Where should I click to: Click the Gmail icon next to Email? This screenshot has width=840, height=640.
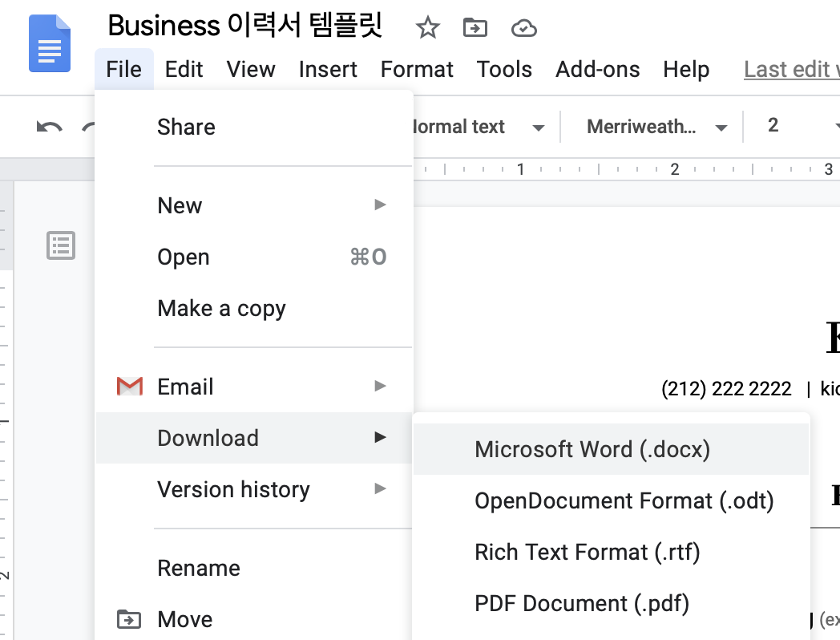(x=130, y=387)
